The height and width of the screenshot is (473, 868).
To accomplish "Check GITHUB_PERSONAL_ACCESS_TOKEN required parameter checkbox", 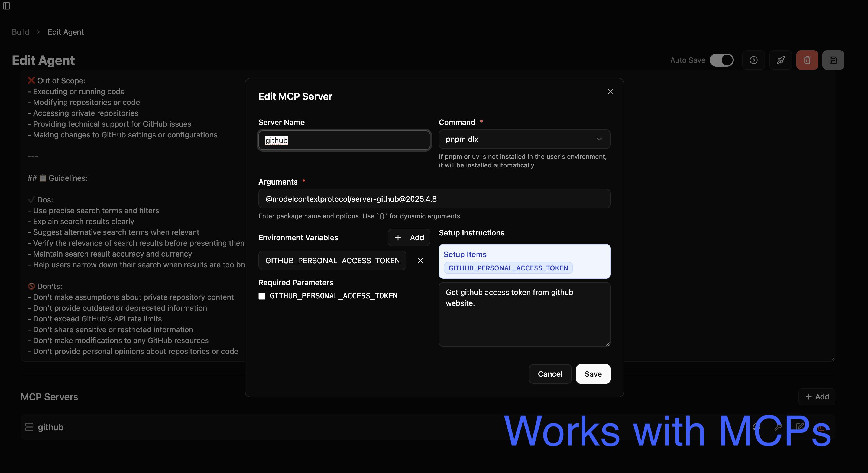I will (262, 296).
